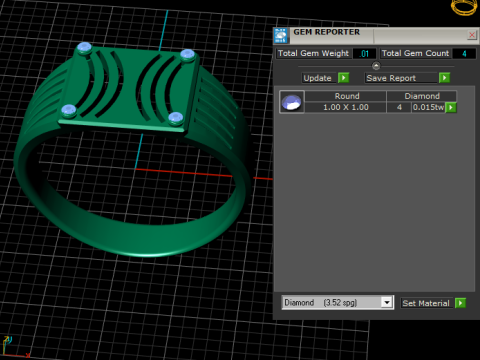Select the round gem thumbnail
This screenshot has height=360, width=480.
(x=292, y=102)
